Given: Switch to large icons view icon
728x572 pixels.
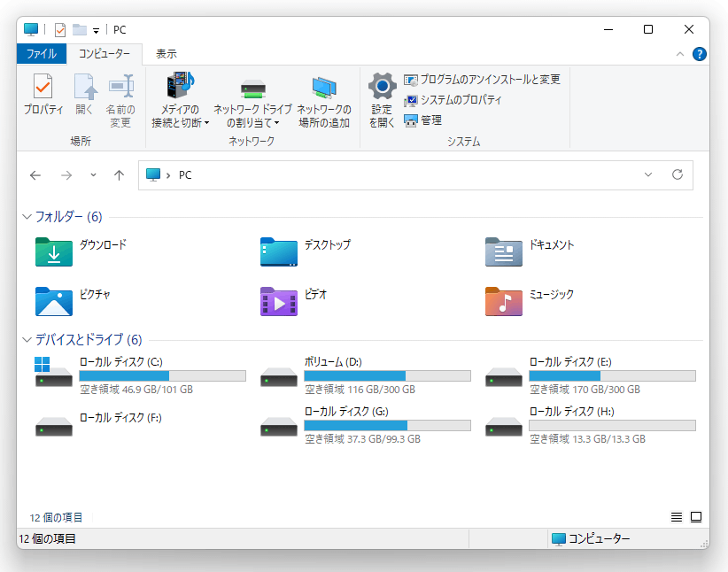Looking at the screenshot, I should click(x=696, y=517).
